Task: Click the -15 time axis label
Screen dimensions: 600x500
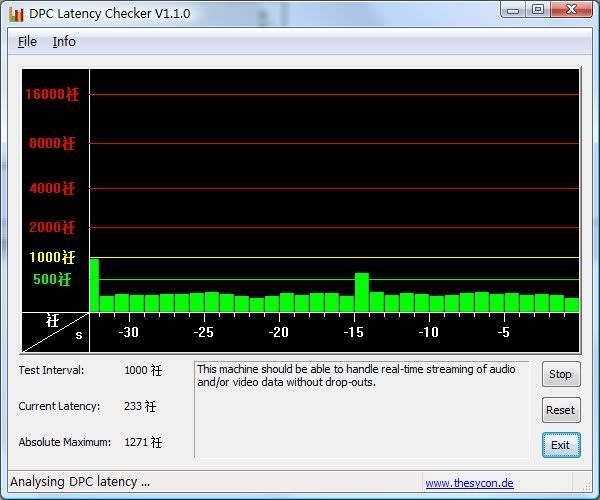Action: point(354,332)
